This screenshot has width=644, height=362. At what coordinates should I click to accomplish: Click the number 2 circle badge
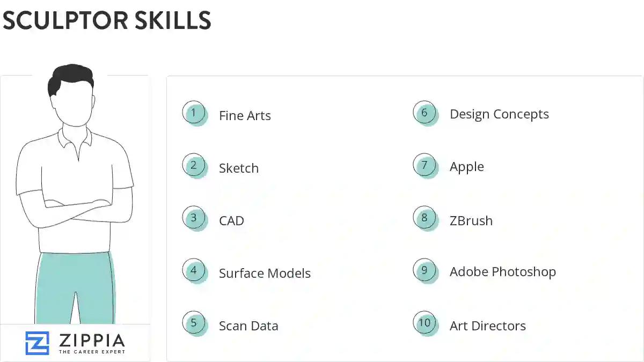click(194, 166)
